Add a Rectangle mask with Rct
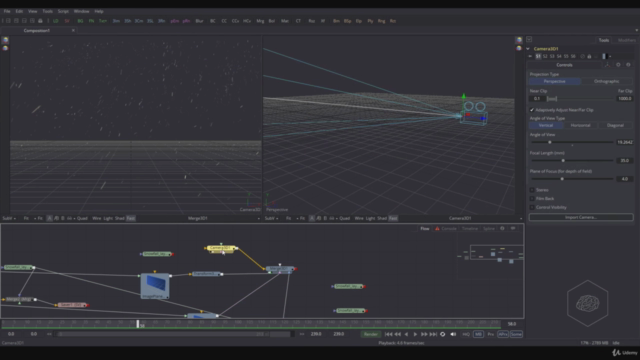This screenshot has width=640, height=360. [393, 21]
